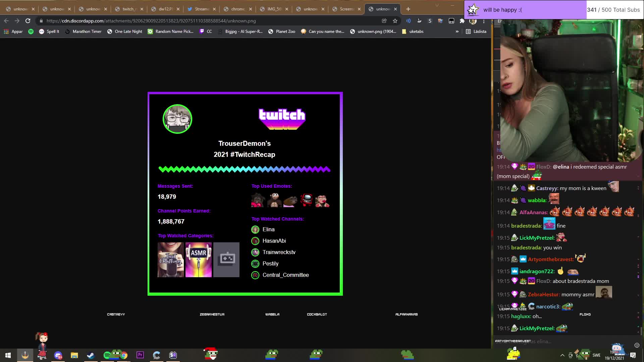Reload the page with the refresh icon
Screen dimensions: 644x362
coord(28,21)
